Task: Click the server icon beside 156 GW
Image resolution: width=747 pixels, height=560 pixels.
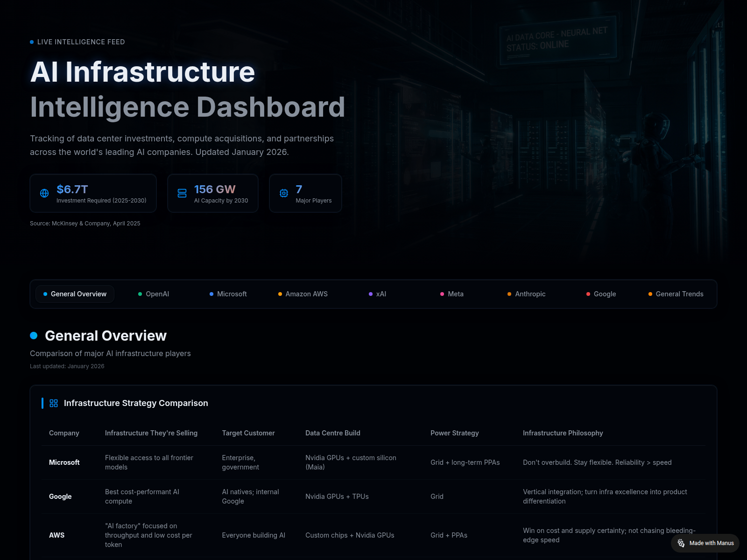Action: click(x=182, y=193)
